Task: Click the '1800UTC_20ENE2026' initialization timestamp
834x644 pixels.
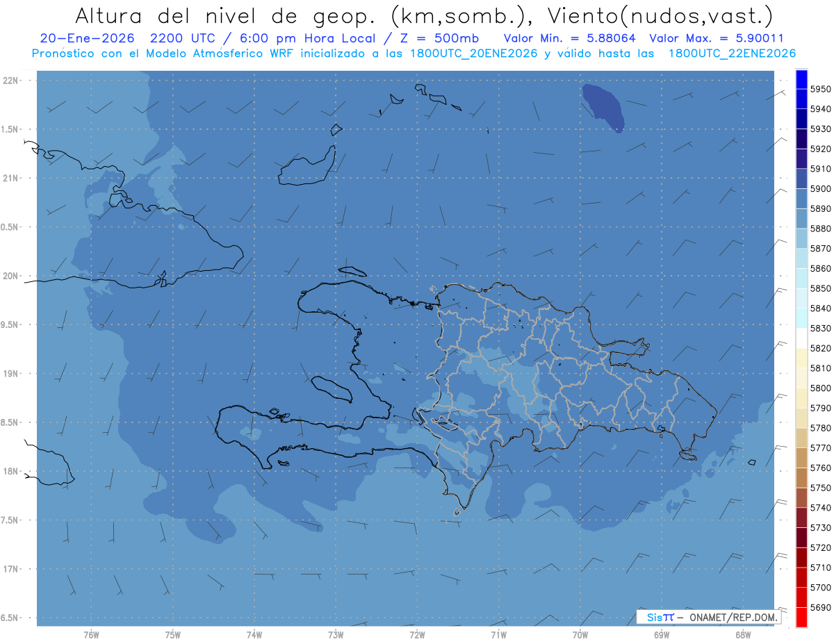Action: pyautogui.click(x=473, y=53)
